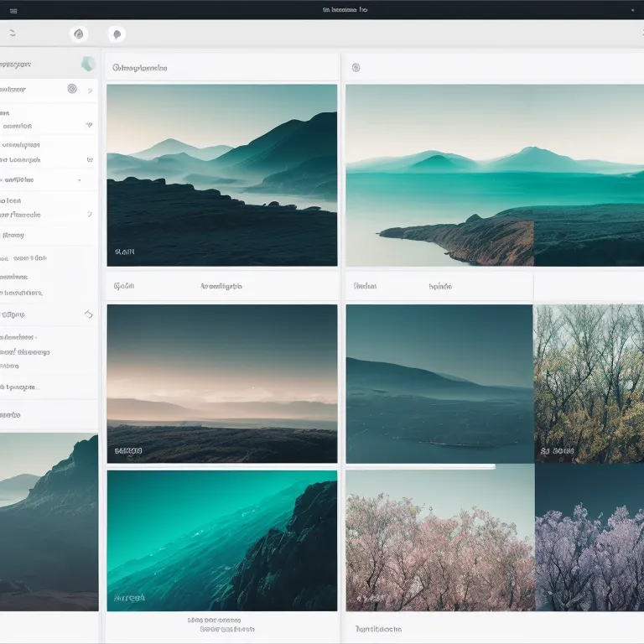Select the last text item in the sidebar list
The width and height of the screenshot is (644, 644).
click(x=11, y=414)
